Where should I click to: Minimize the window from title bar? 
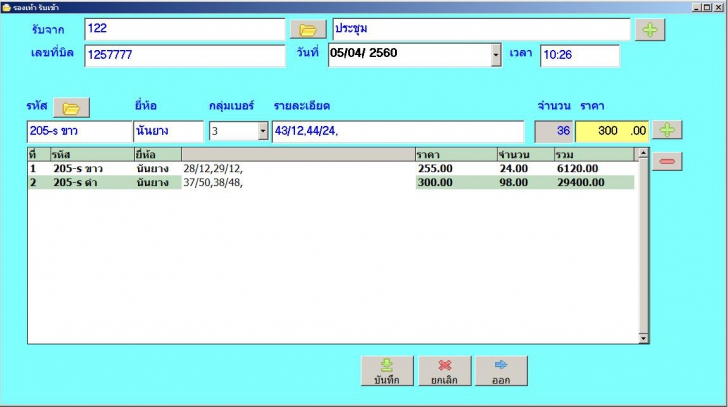pyautogui.click(x=696, y=7)
